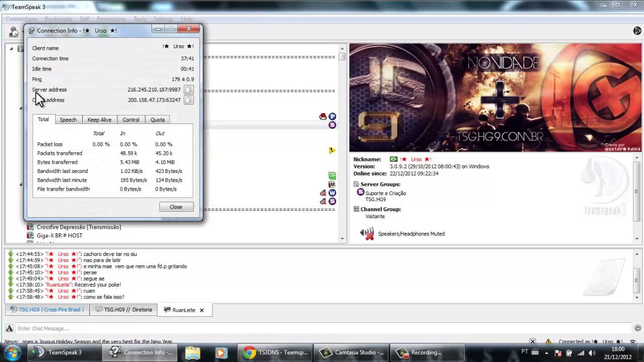Close the RuanLeite chat tab

pyautogui.click(x=202, y=310)
